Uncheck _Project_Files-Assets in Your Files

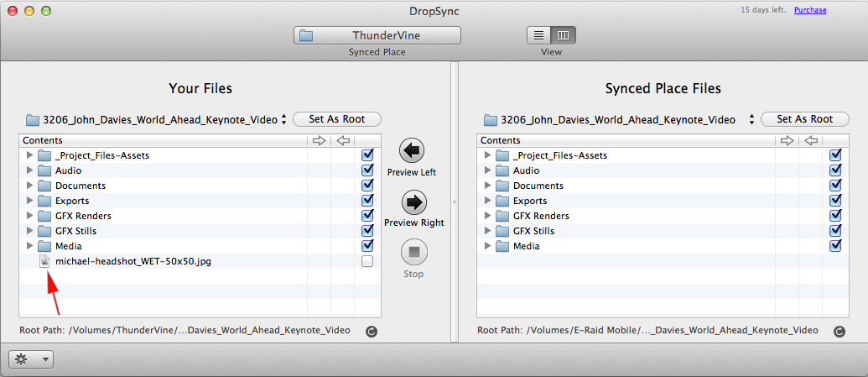367,154
